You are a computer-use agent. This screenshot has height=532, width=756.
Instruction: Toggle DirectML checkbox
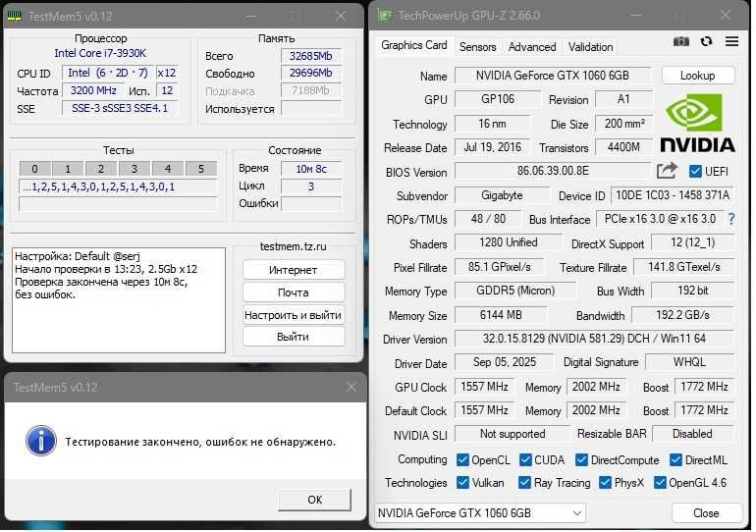coord(675,459)
